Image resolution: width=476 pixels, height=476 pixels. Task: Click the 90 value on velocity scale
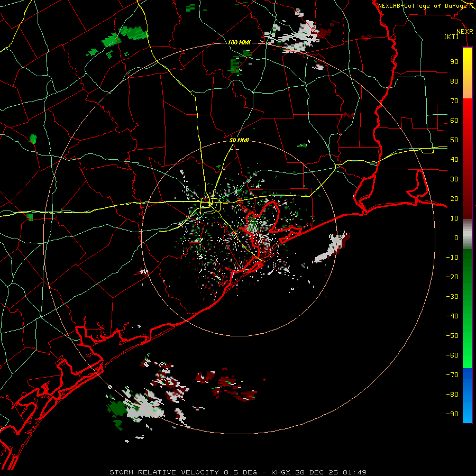454,62
